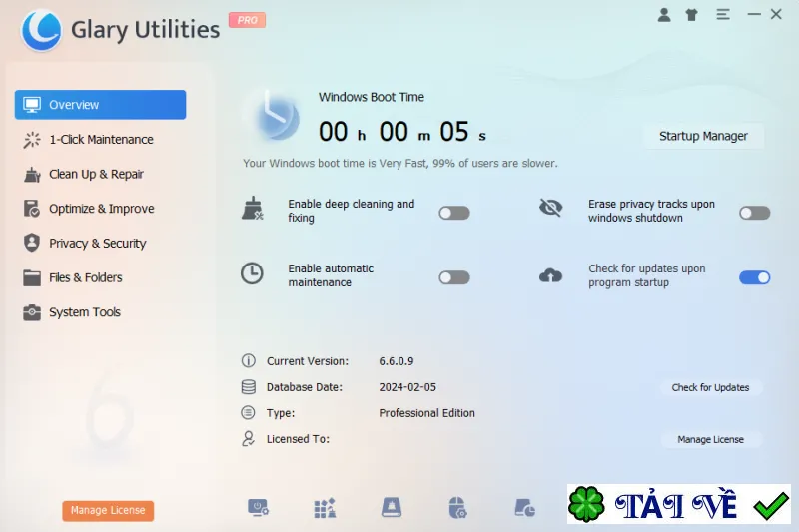Minimize the Glary Utilities window

tap(754, 14)
